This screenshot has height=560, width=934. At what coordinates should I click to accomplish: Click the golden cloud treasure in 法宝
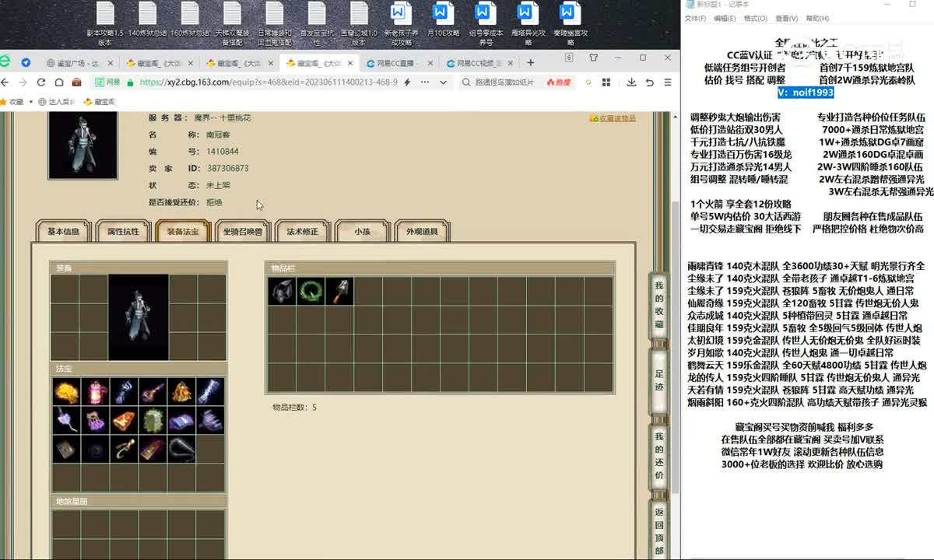[66, 393]
